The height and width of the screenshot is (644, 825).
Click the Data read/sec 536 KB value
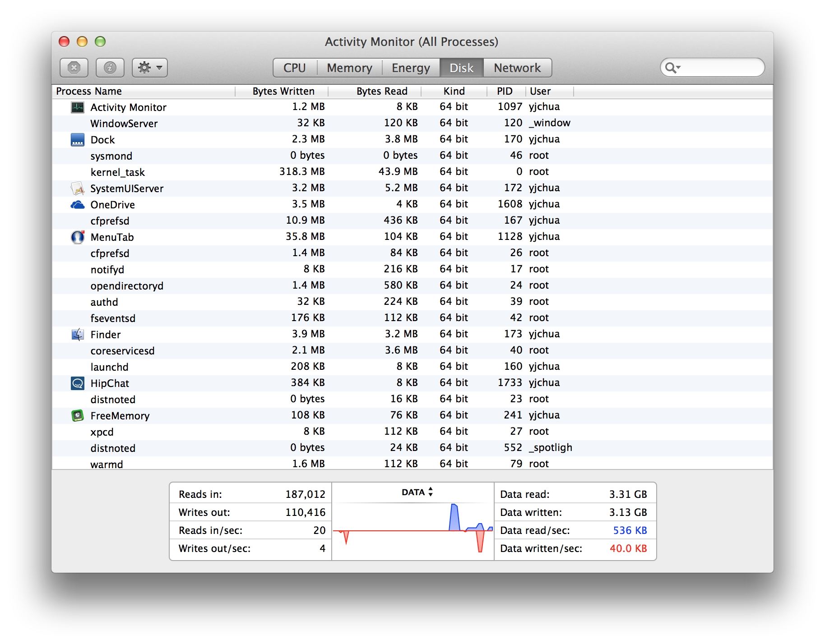click(x=630, y=531)
